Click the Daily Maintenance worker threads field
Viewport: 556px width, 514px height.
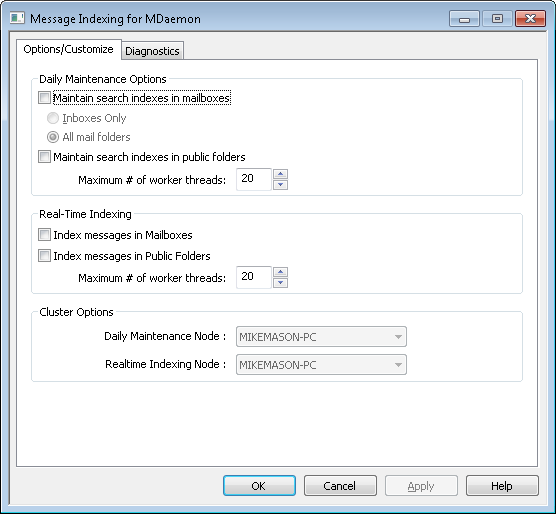(x=254, y=179)
